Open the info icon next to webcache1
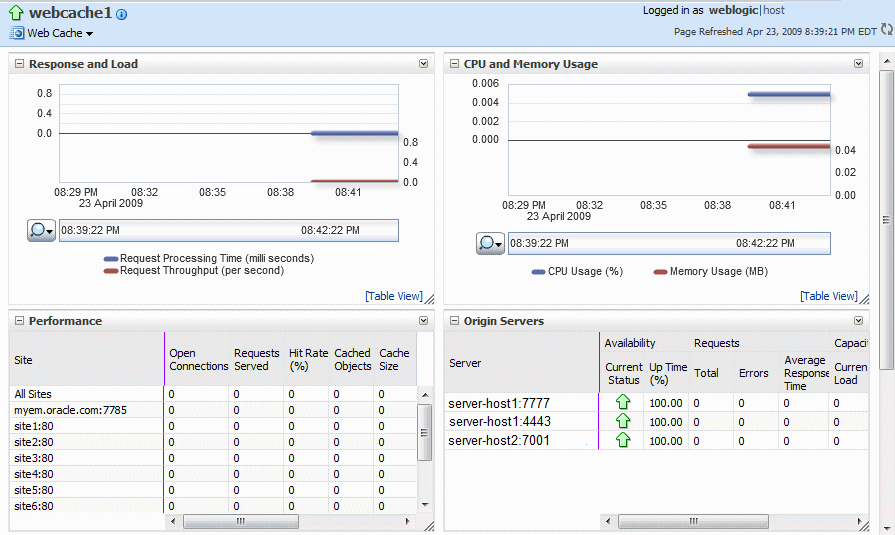 122,14
